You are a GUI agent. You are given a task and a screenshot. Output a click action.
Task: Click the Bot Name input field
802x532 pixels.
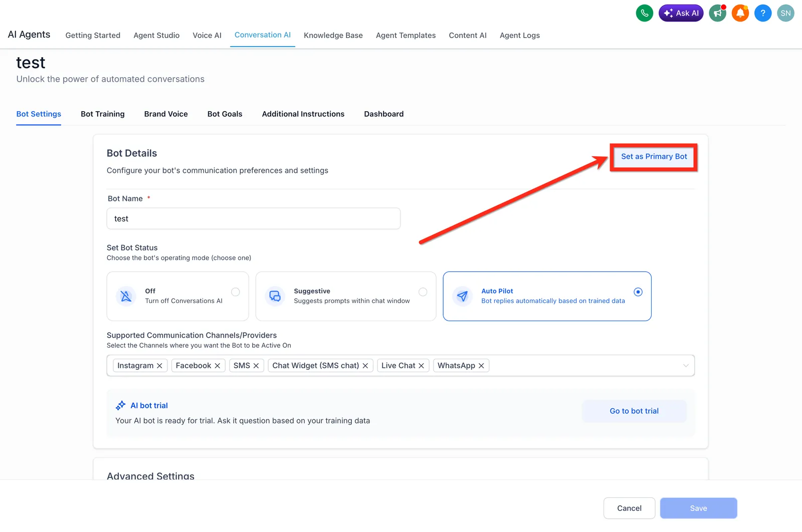click(x=254, y=218)
